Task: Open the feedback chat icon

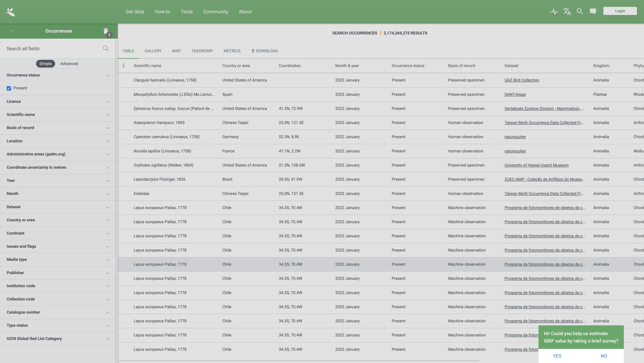Action: (593, 11)
